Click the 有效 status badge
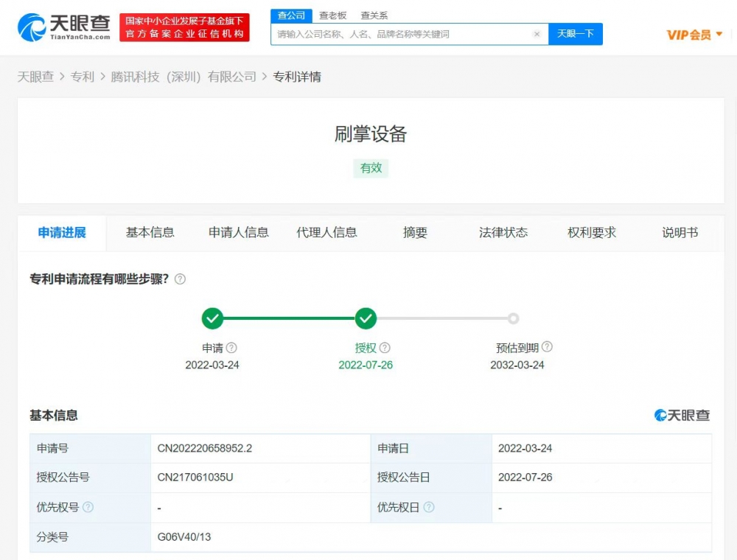The width and height of the screenshot is (737, 560). [x=371, y=168]
